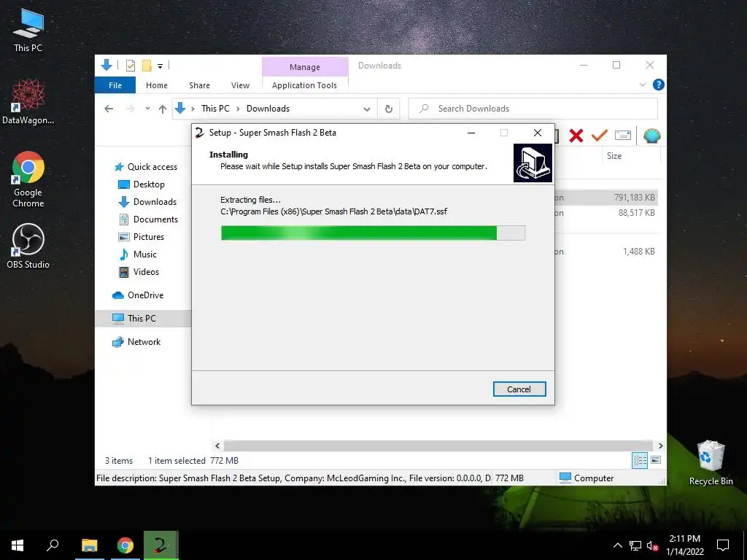Switch to large icons view layout
Image resolution: width=747 pixels, height=560 pixels.
tap(656, 460)
